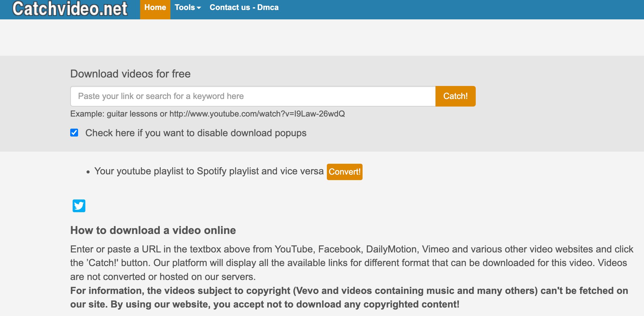Click the Catch! button
Screen dimensions: 644x316
tap(455, 96)
